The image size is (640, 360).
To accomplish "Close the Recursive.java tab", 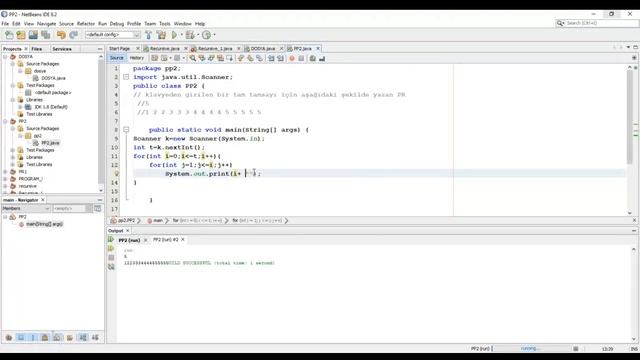I will [186, 49].
